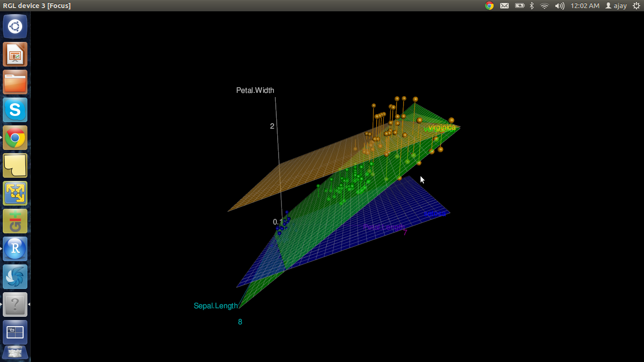Open the ajay user account menu
Screen dimensions: 644x362
coord(616,6)
